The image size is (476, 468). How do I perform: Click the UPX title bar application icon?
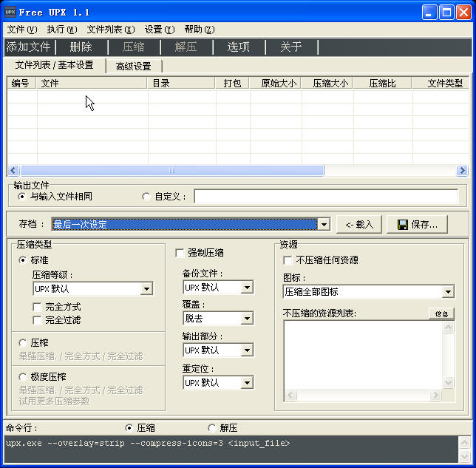point(10,13)
